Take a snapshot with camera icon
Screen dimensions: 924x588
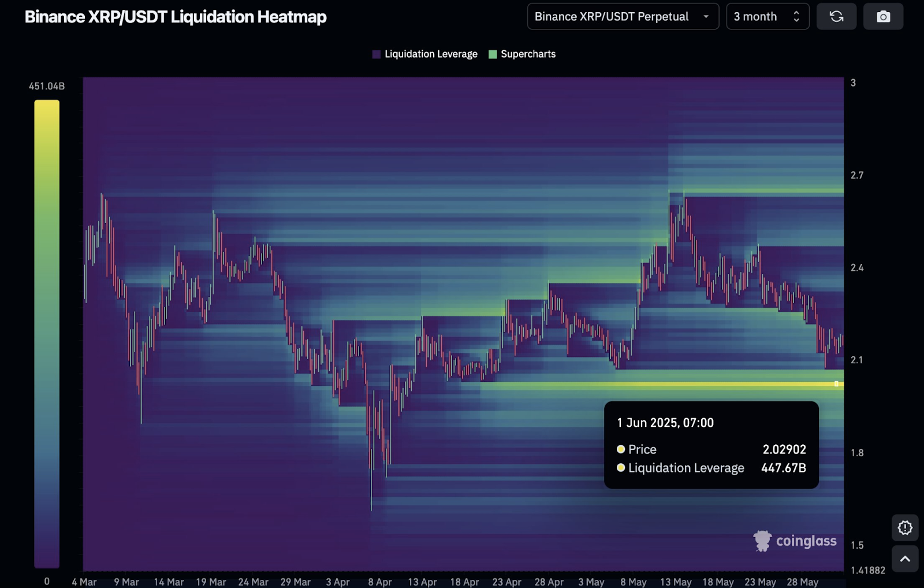883,17
